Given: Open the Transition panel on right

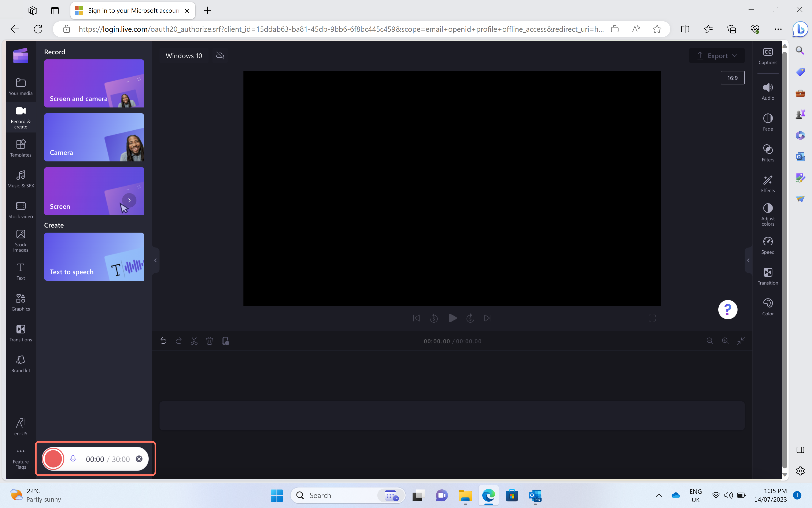Looking at the screenshot, I should [x=768, y=276].
